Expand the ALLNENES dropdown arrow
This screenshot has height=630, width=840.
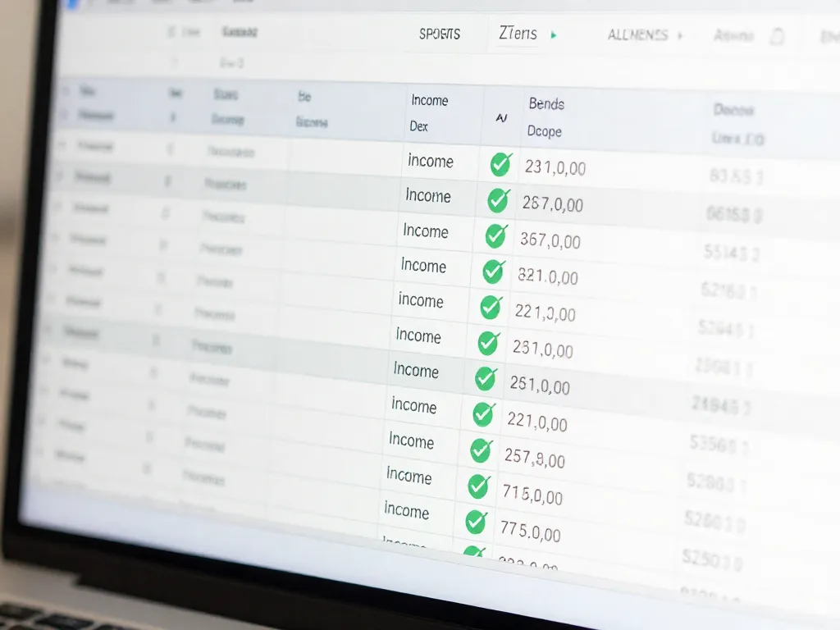click(x=679, y=36)
